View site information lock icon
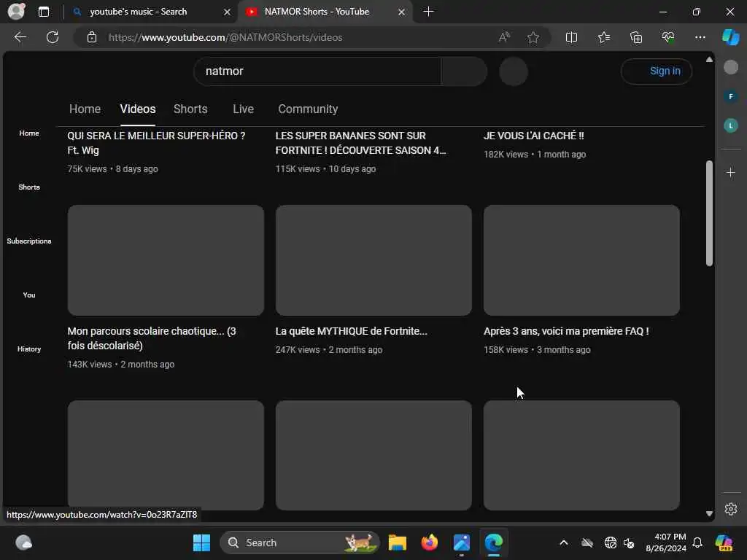 coord(92,37)
